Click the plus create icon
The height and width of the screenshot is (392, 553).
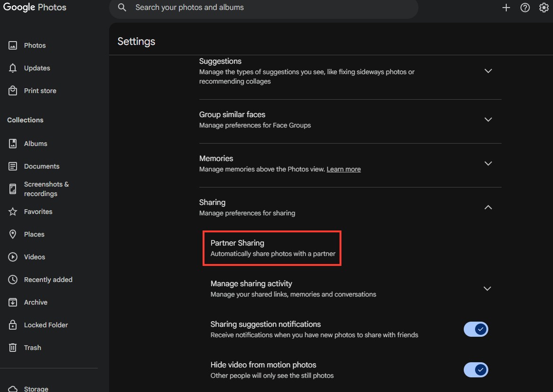coord(506,8)
